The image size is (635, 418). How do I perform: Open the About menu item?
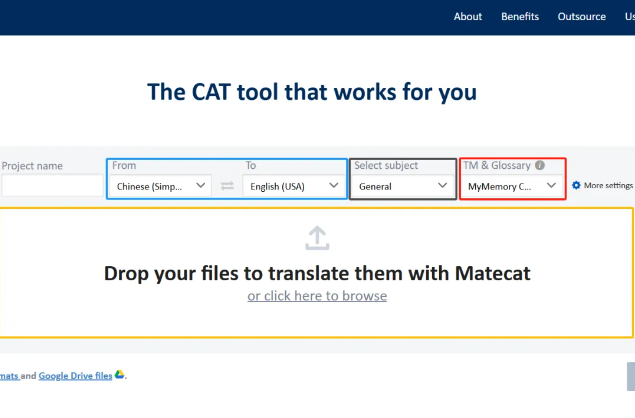tap(468, 17)
